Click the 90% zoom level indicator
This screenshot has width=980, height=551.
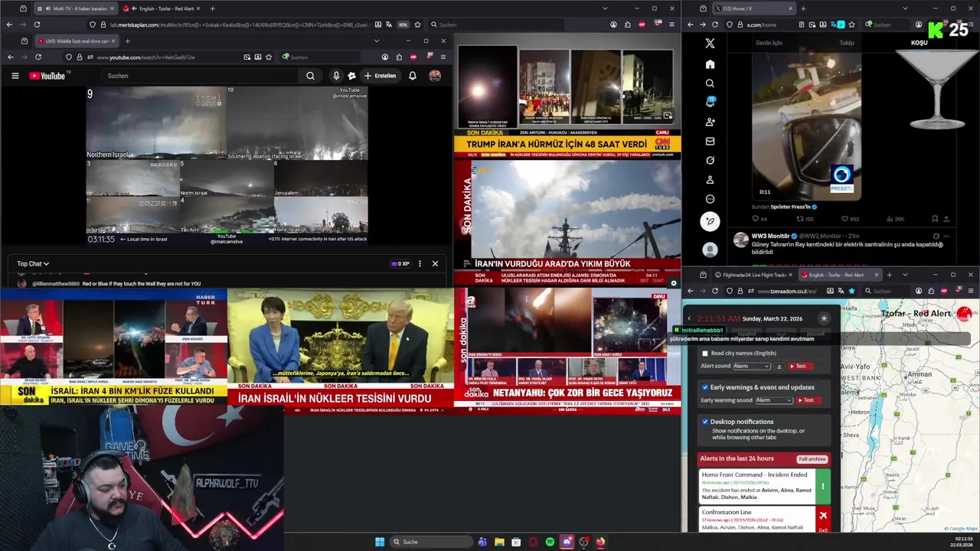click(x=403, y=24)
